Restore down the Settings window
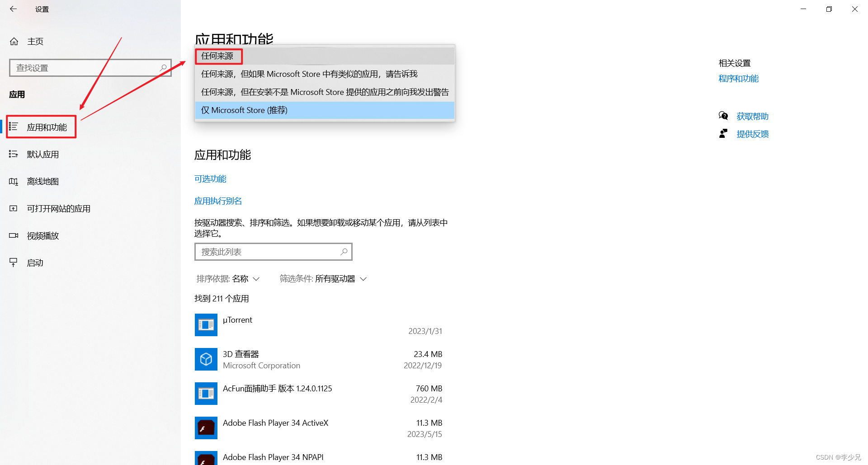 (x=829, y=9)
